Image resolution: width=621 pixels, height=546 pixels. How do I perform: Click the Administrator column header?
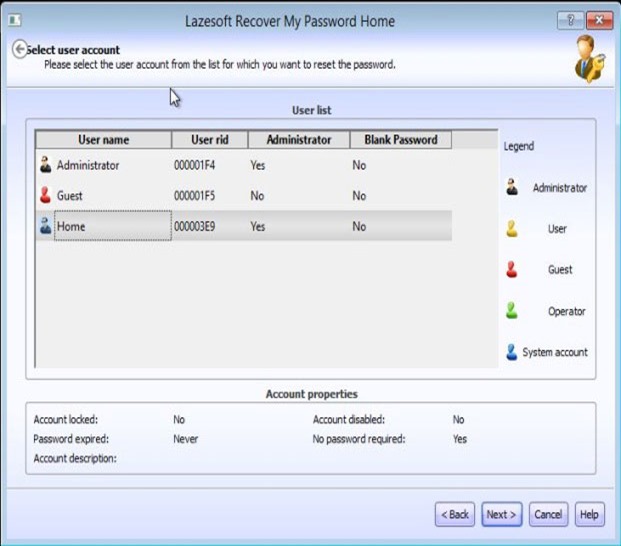pyautogui.click(x=299, y=140)
